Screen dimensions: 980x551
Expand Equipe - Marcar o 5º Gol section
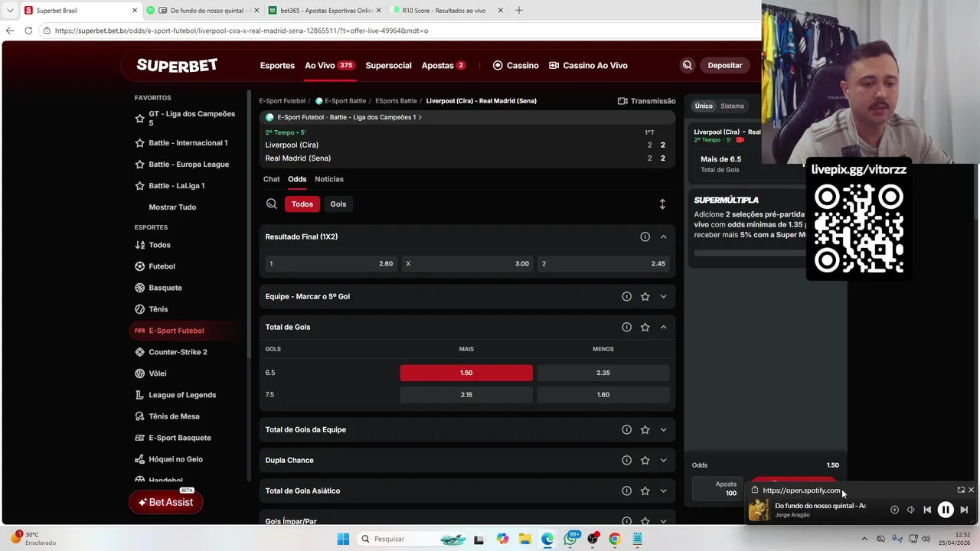pos(663,296)
